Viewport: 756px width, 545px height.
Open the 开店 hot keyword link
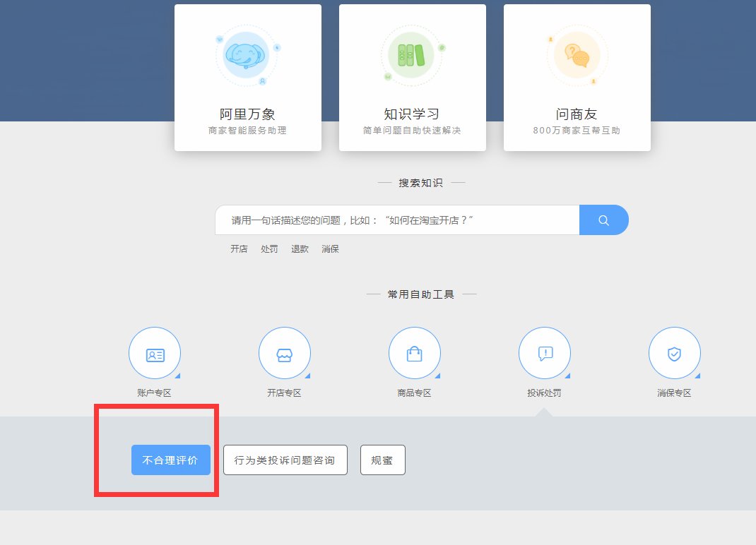coord(238,248)
